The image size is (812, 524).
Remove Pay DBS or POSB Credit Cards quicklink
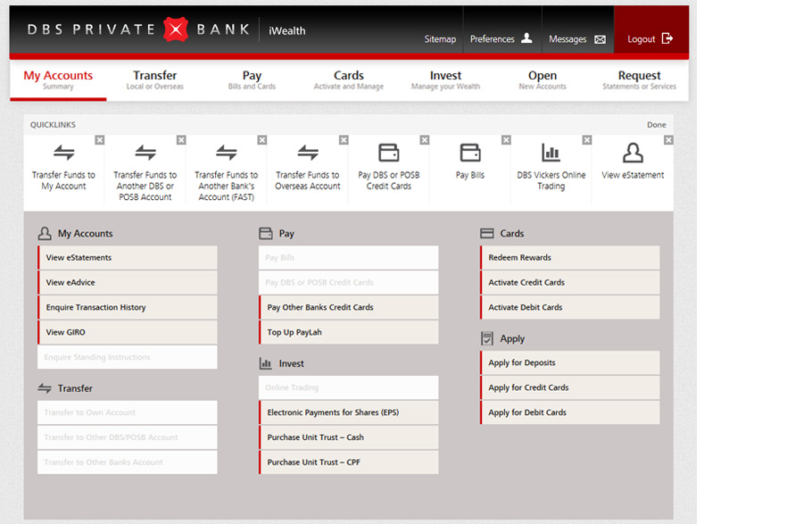coord(425,140)
